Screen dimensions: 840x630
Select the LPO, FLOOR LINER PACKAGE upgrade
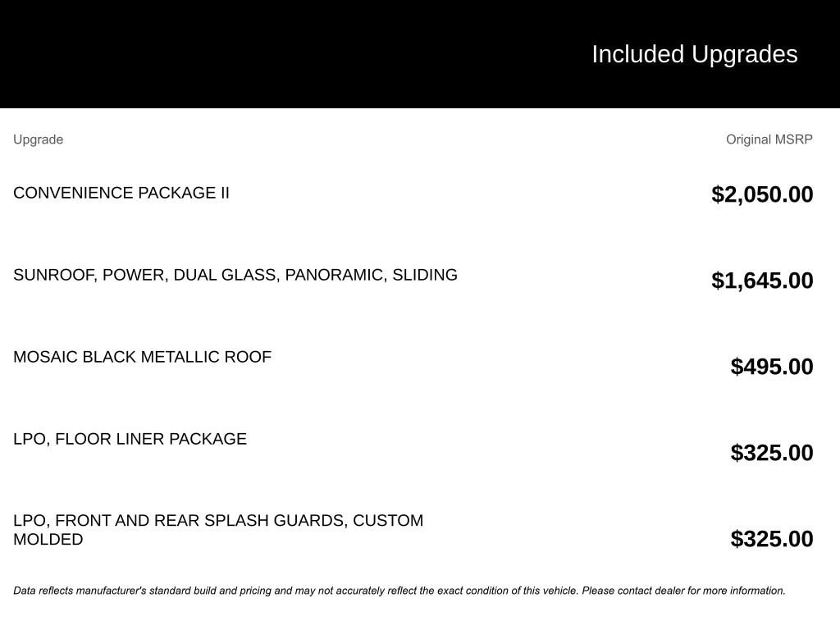130,439
